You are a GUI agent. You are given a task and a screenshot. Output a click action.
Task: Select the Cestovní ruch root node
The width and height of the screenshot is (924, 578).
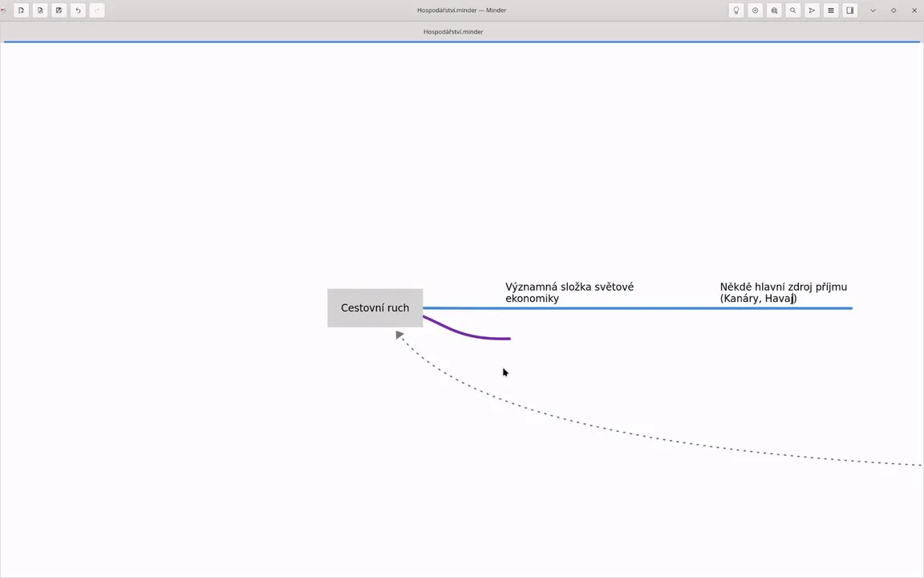click(375, 308)
